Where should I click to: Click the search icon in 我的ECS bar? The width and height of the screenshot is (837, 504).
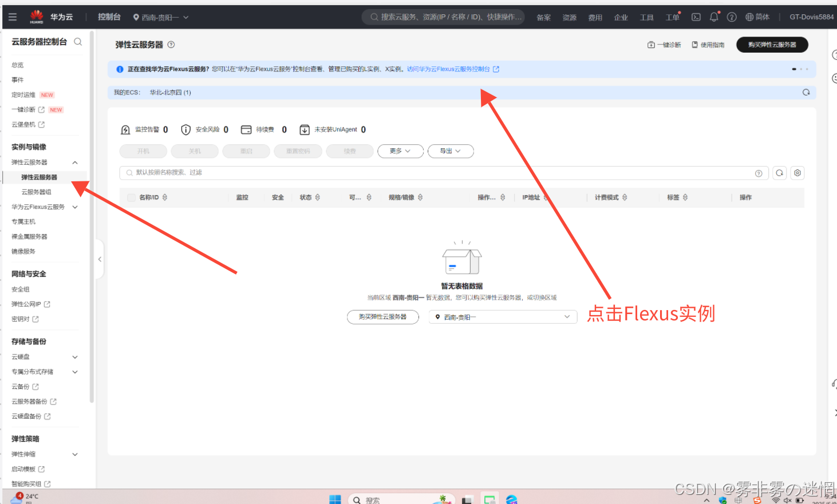[806, 92]
